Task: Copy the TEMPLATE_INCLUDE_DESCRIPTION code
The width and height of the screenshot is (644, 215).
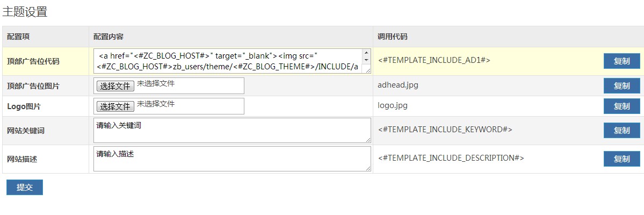Action: click(622, 159)
